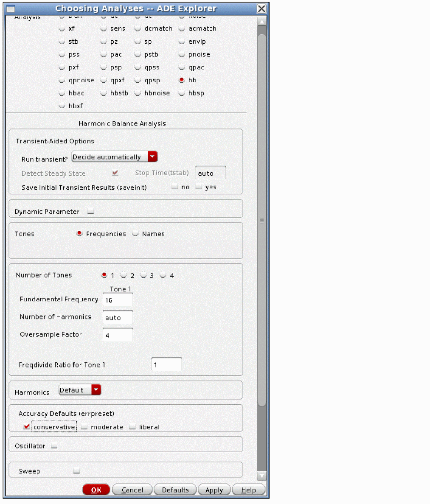Click the scroll down arrow on scrollbar
This screenshot has height=504, width=430.
[261, 476]
